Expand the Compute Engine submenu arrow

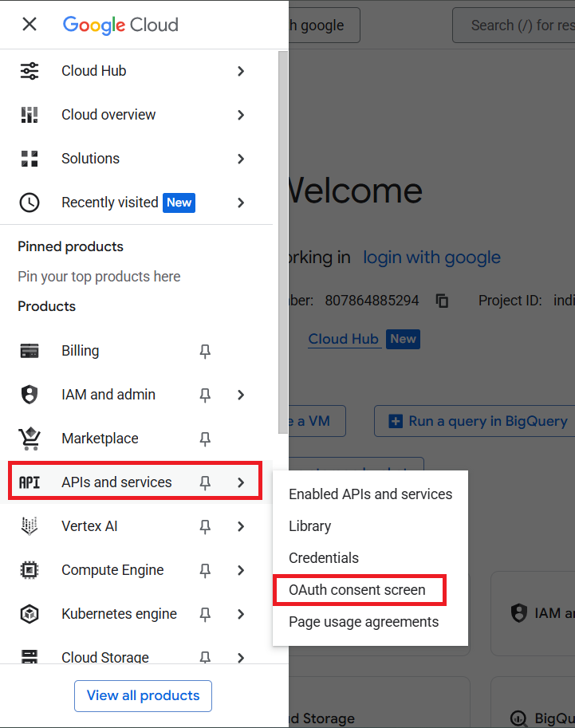click(241, 570)
